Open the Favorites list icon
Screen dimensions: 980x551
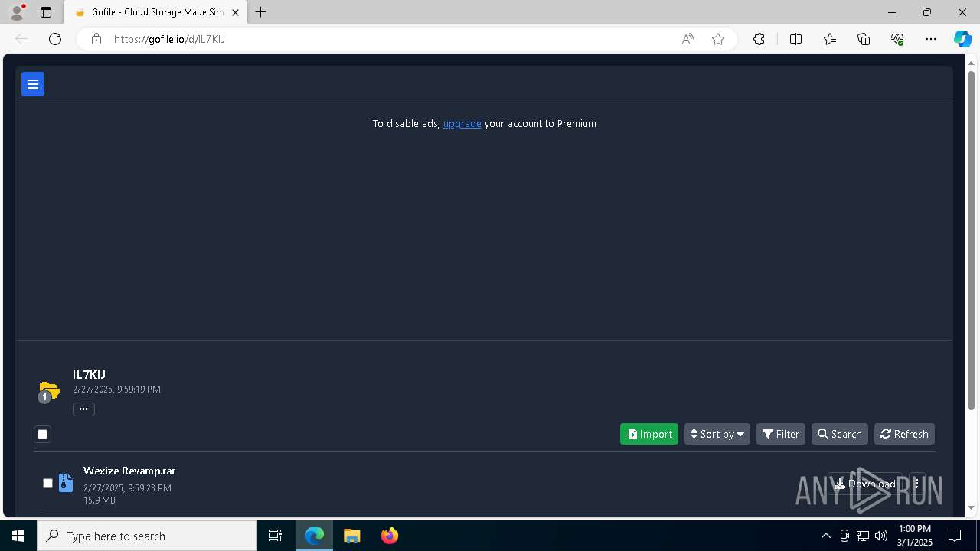point(830,39)
